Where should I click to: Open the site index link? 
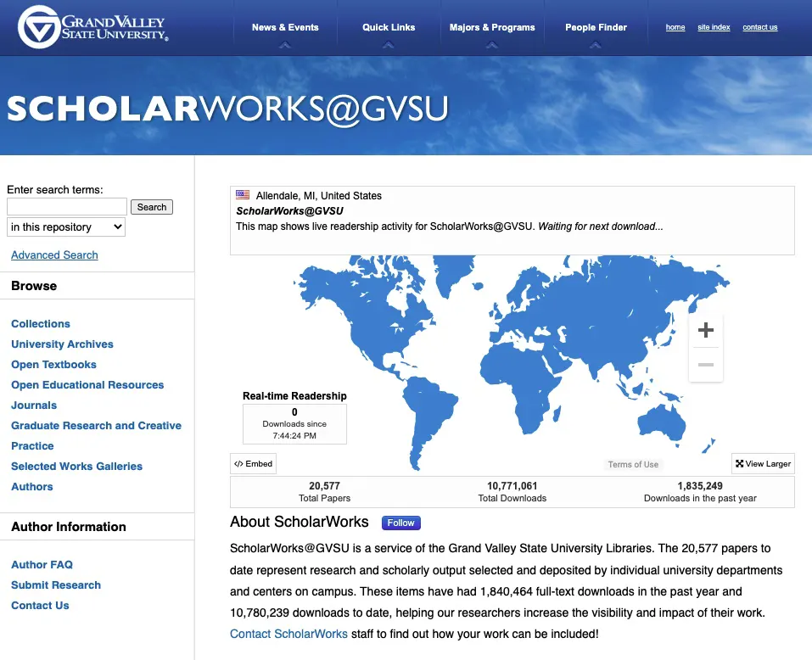[x=714, y=27]
